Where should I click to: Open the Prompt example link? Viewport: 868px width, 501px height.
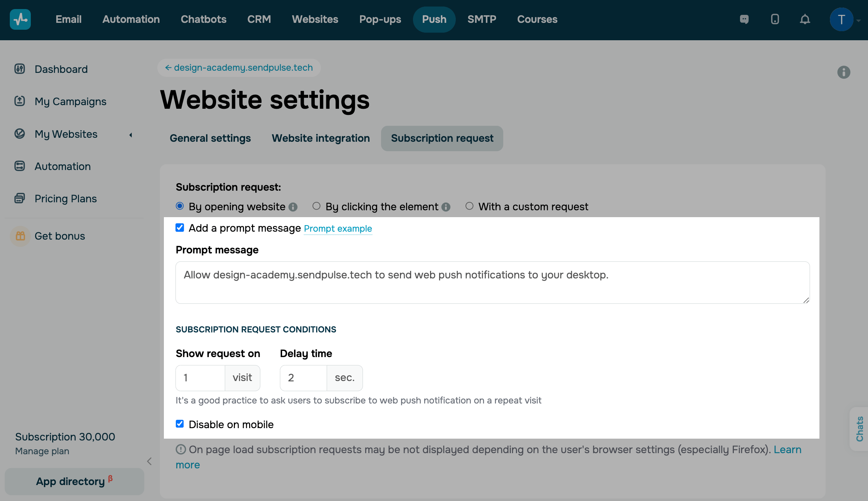tap(338, 229)
